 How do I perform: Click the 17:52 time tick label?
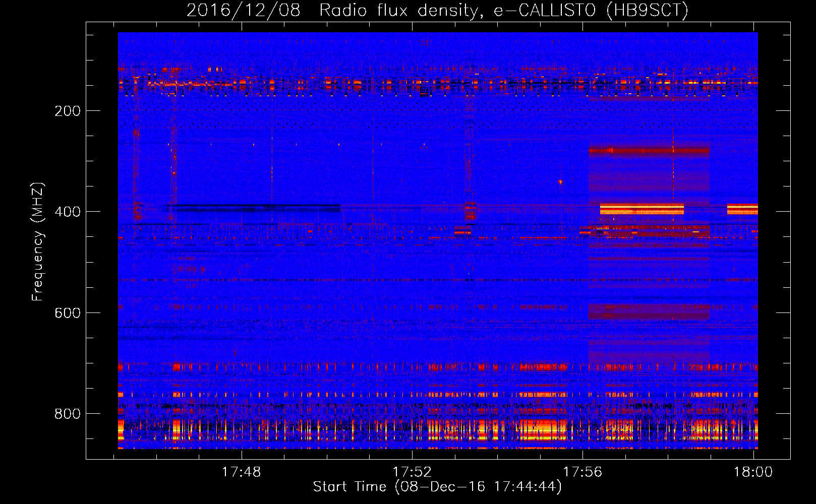(412, 472)
